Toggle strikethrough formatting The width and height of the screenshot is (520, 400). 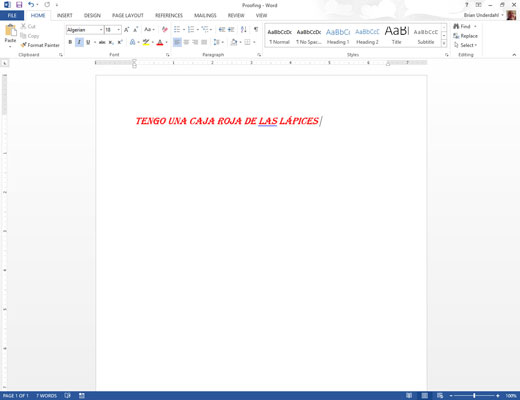coord(102,42)
